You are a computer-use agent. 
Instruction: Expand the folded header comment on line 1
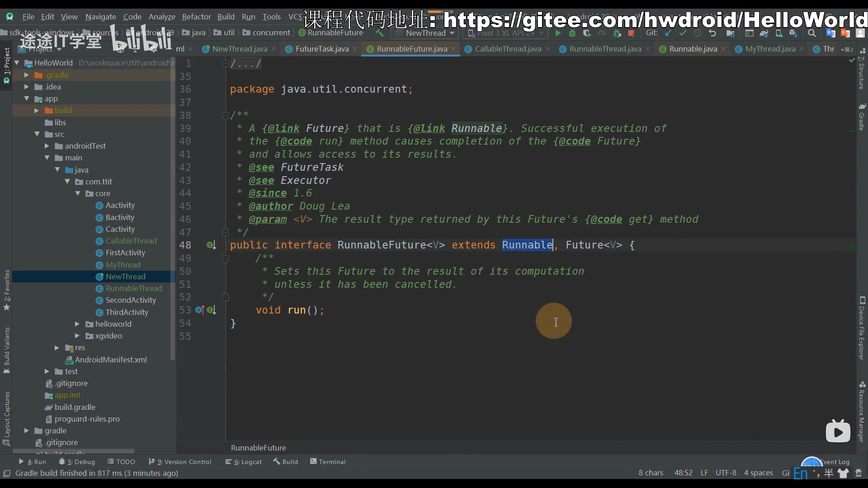[x=225, y=64]
